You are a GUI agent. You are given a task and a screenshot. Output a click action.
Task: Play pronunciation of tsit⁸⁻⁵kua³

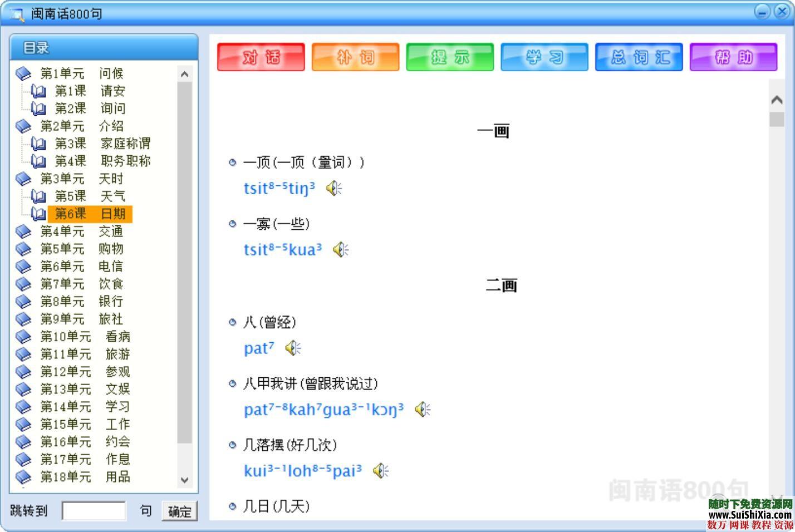[x=340, y=249]
